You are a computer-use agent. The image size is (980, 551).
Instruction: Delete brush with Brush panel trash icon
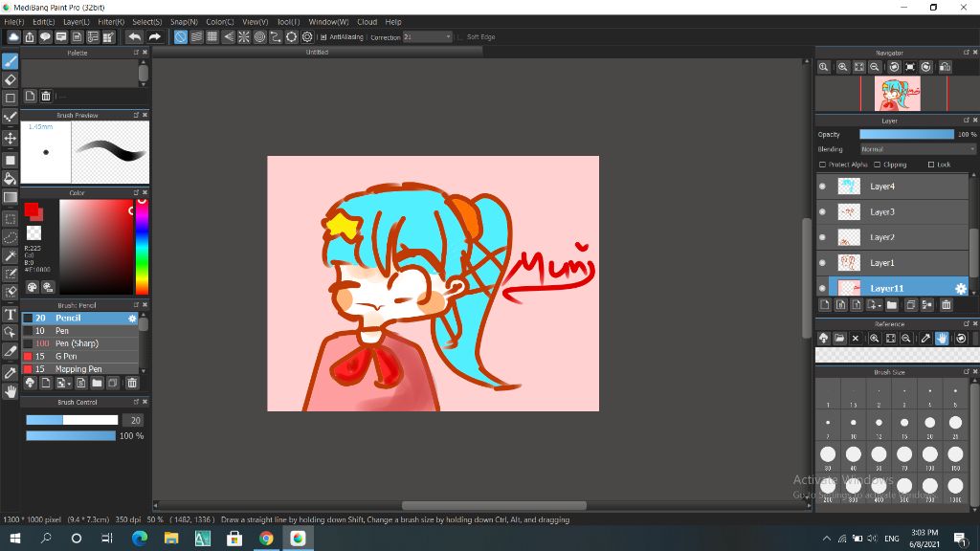click(132, 383)
